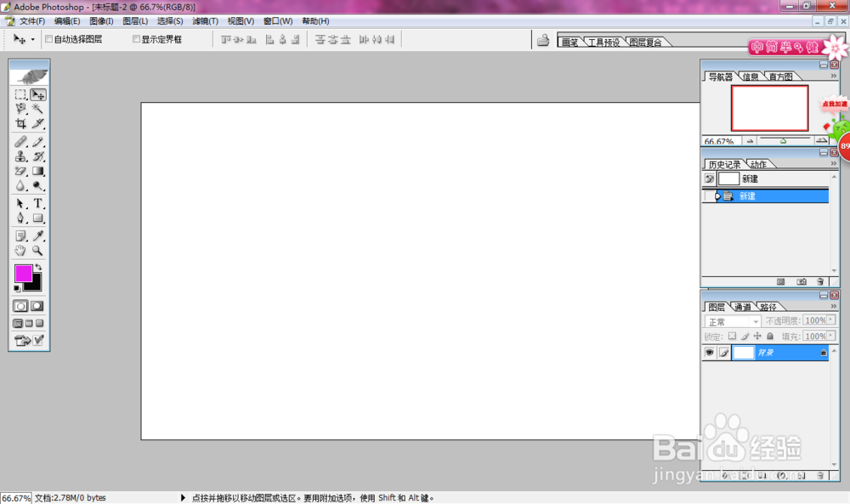
Task: Select the Rectangular Marquee tool
Action: [20, 94]
